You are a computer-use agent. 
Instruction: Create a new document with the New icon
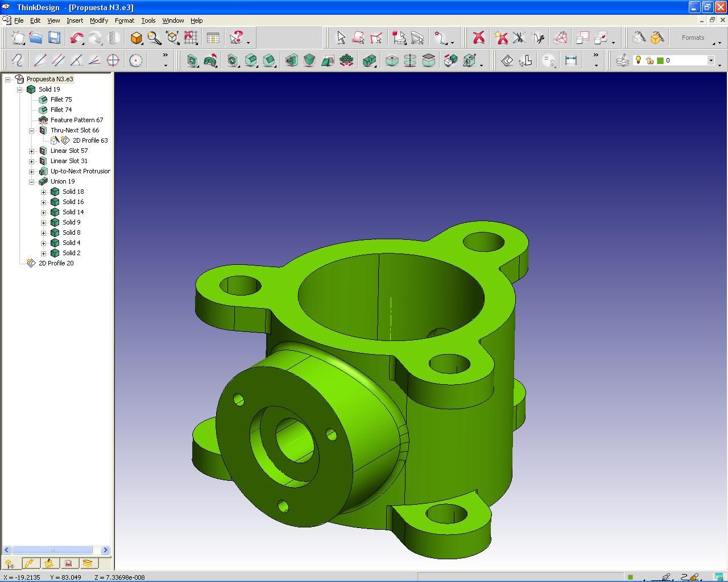pos(18,38)
